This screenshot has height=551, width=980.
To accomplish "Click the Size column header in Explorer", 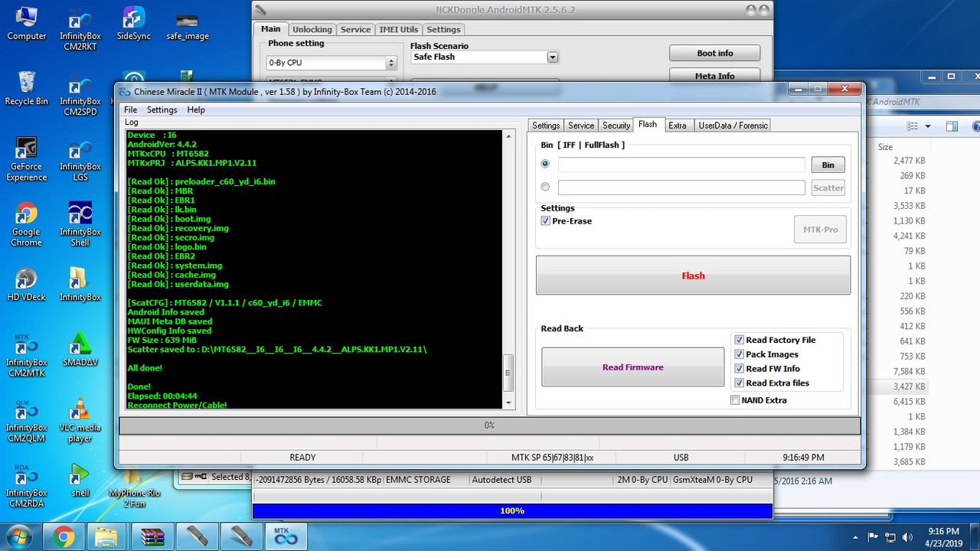I will pos(886,147).
